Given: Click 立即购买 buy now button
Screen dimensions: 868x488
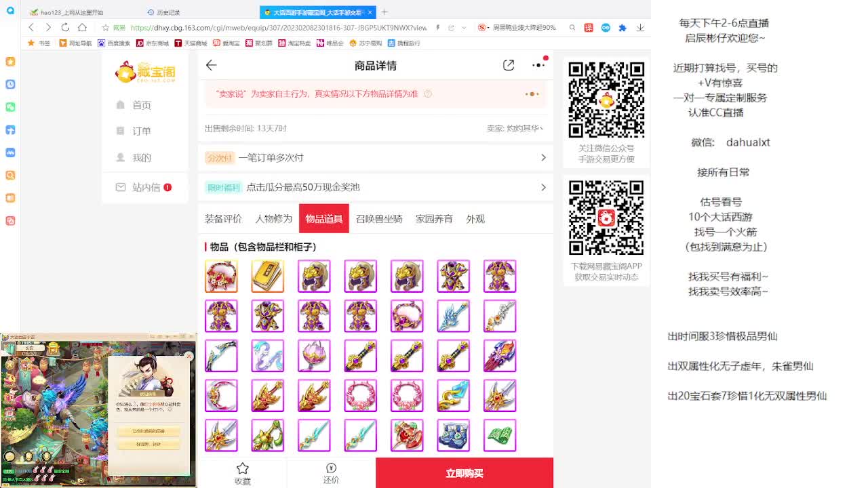Looking at the screenshot, I should tap(465, 473).
